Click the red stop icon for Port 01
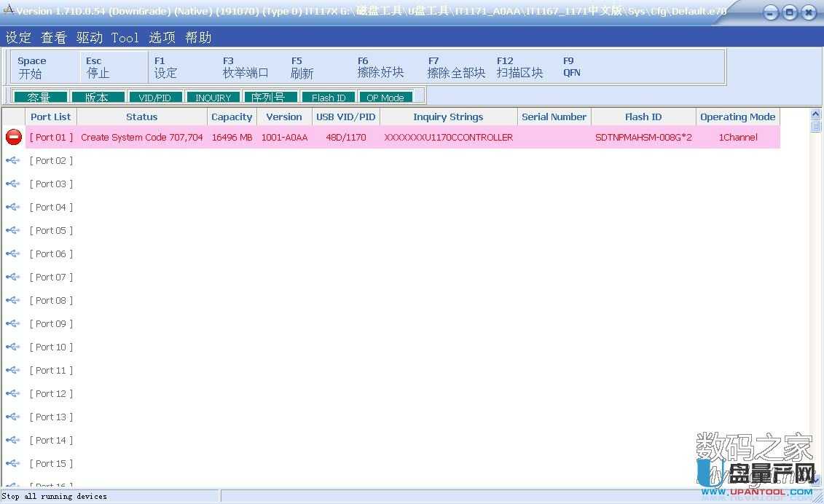The image size is (824, 504). (x=13, y=137)
